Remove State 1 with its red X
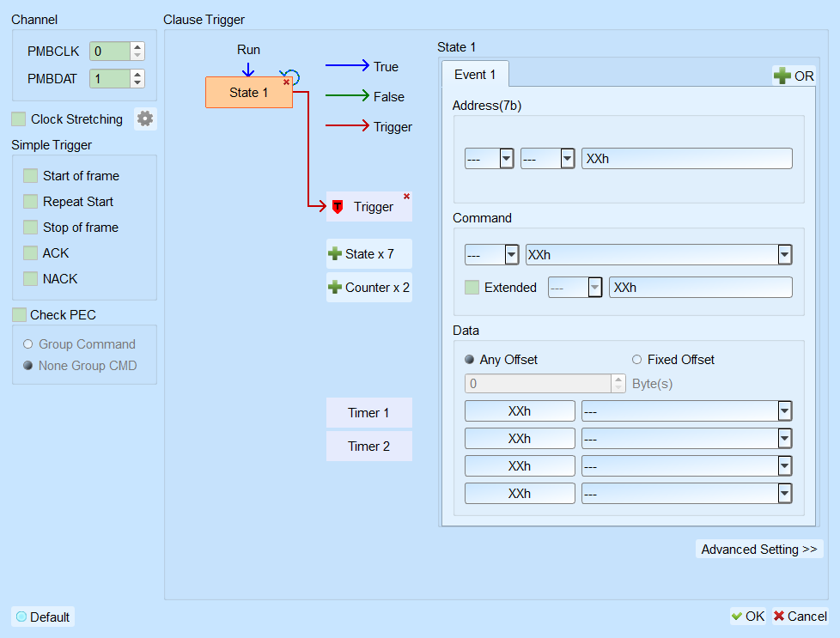 tap(287, 82)
